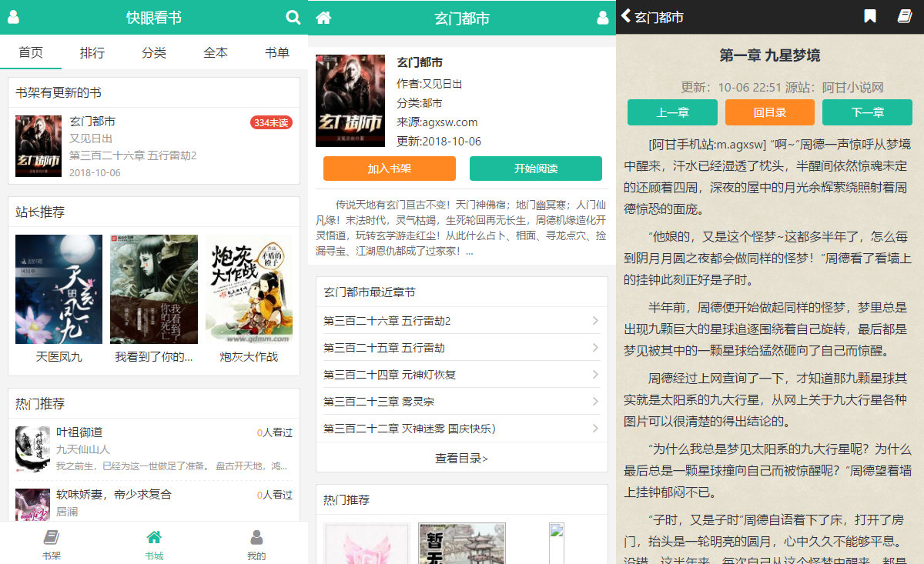Image resolution: width=924 pixels, height=564 pixels.
Task: Click the source text 阿甘小说网
Action: [x=852, y=87]
